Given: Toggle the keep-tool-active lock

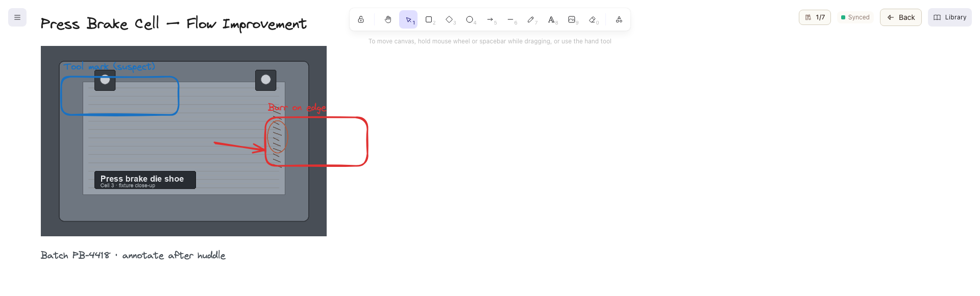Looking at the screenshot, I should tap(361, 19).
